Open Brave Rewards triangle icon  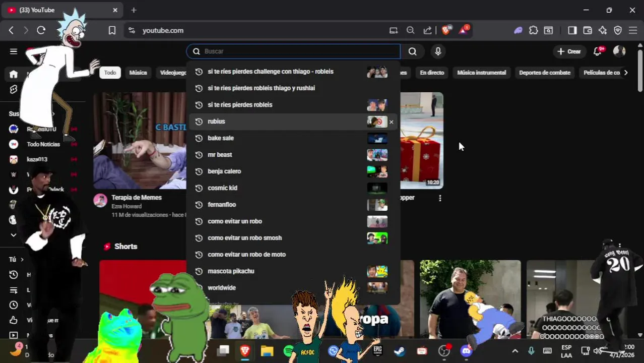coord(464,30)
